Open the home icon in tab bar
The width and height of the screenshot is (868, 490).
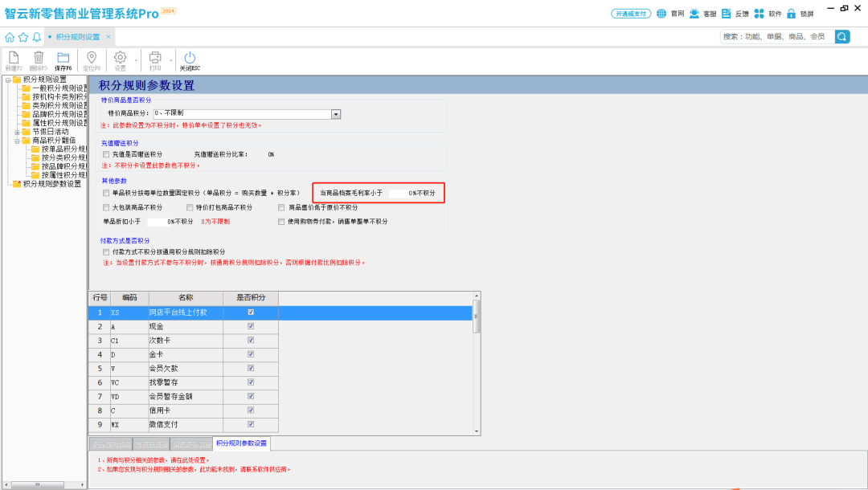(10, 37)
